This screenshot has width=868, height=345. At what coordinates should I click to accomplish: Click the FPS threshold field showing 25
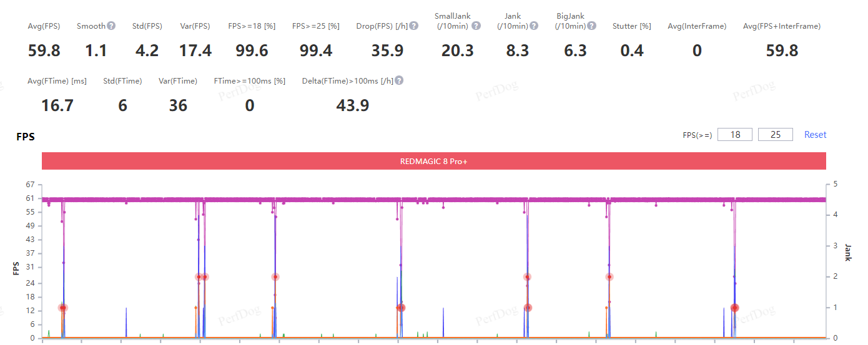(x=776, y=134)
